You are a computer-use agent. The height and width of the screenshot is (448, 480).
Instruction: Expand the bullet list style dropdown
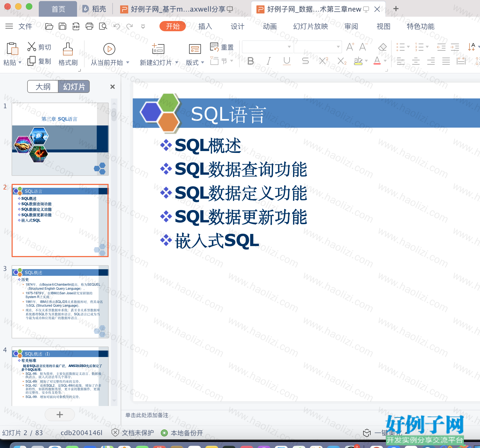click(x=408, y=47)
